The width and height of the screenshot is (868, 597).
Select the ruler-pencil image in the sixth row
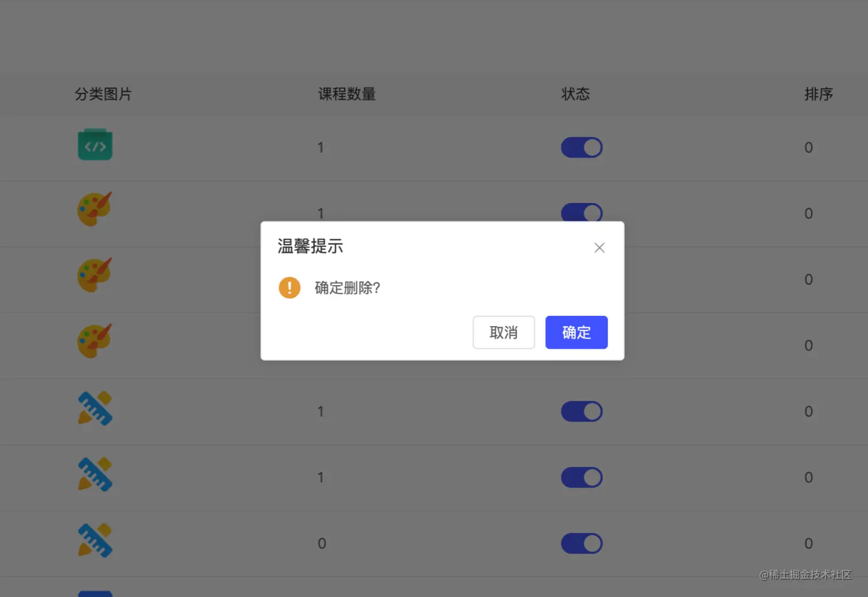click(95, 474)
